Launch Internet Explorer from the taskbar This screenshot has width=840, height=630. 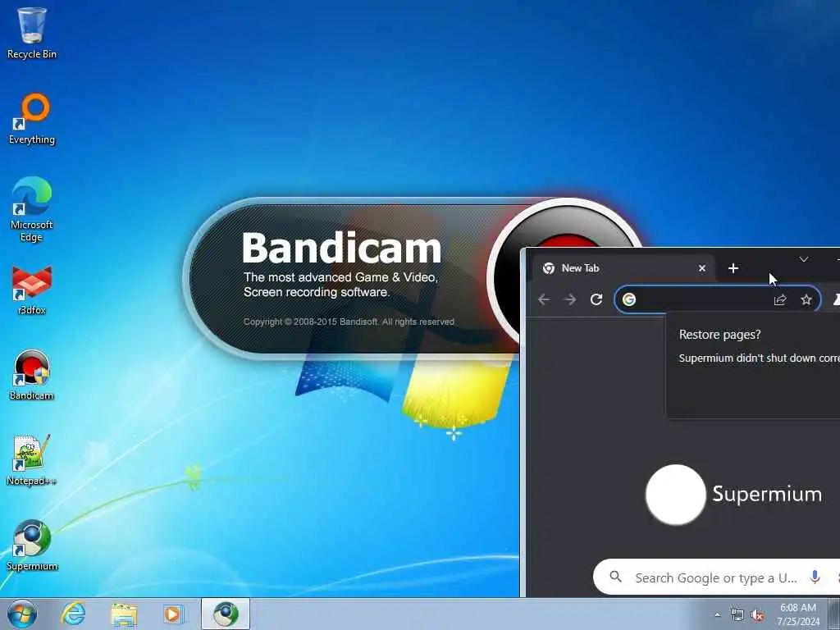(x=73, y=614)
